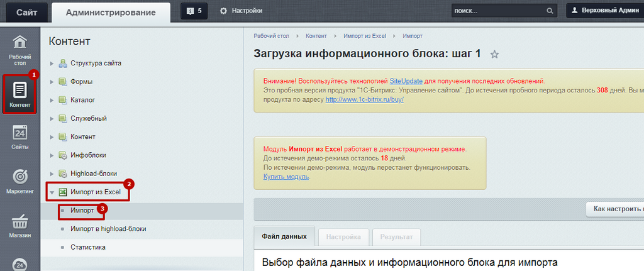Open the Настройки menu item

247,11
